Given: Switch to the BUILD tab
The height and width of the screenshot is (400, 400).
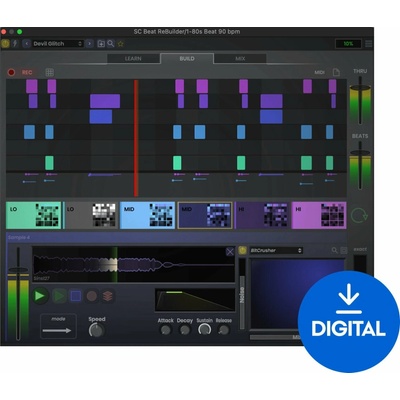Looking at the screenshot, I should [187, 58].
